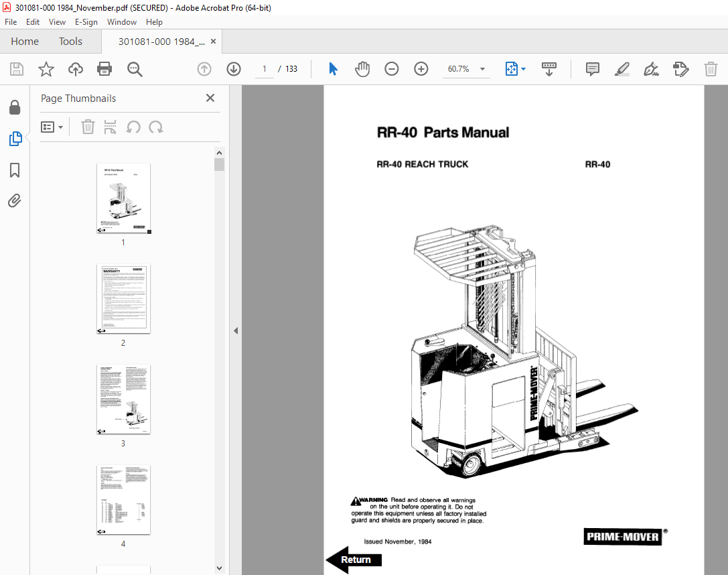Toggle the Selection arrow tool
Screen dimensions: 728x575
(333, 68)
